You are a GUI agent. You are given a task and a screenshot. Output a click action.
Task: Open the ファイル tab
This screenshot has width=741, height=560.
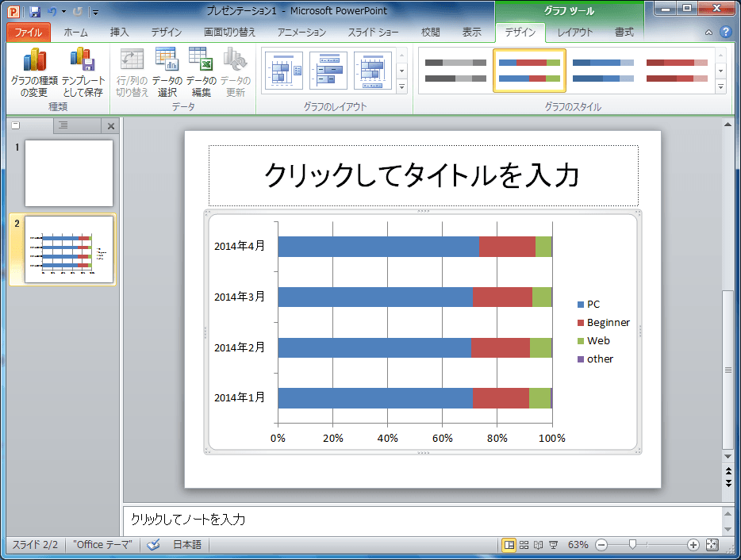point(29,33)
